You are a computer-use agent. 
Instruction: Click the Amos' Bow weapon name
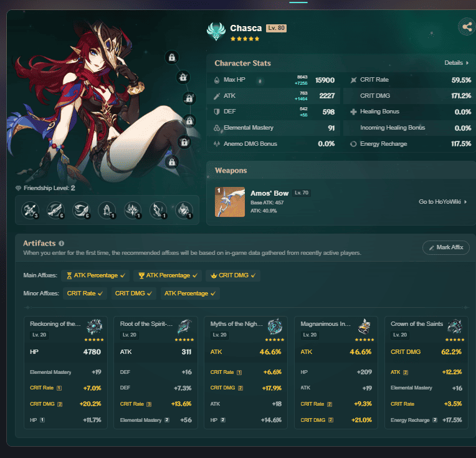pyautogui.click(x=269, y=193)
